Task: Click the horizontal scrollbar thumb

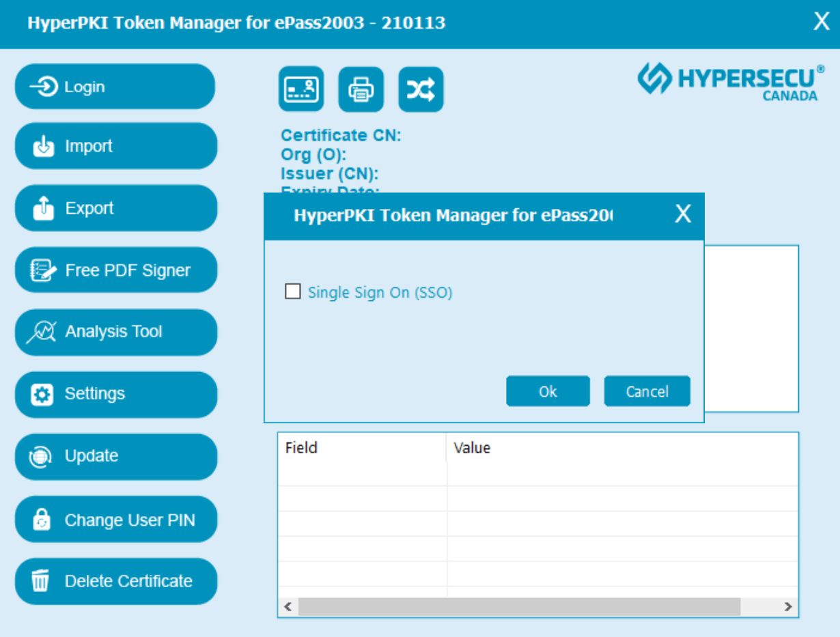Action: point(519,606)
